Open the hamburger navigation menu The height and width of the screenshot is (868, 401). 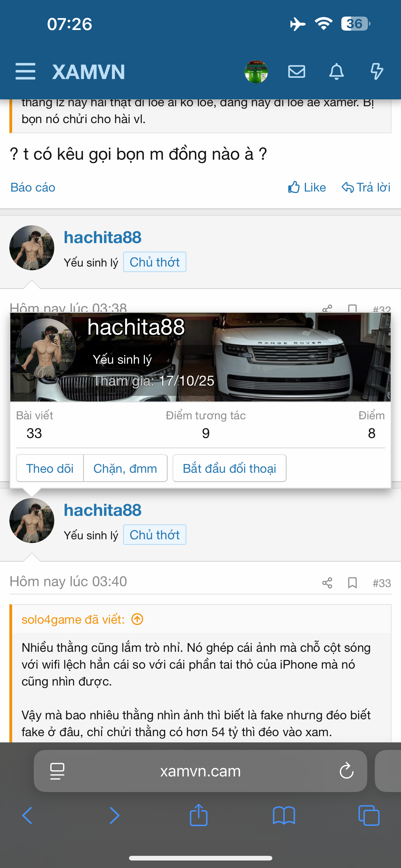[25, 72]
